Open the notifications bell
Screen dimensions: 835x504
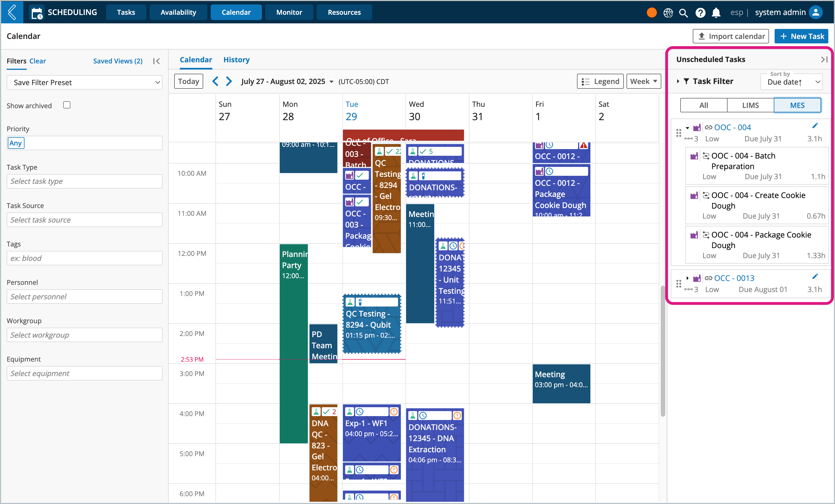click(x=716, y=13)
